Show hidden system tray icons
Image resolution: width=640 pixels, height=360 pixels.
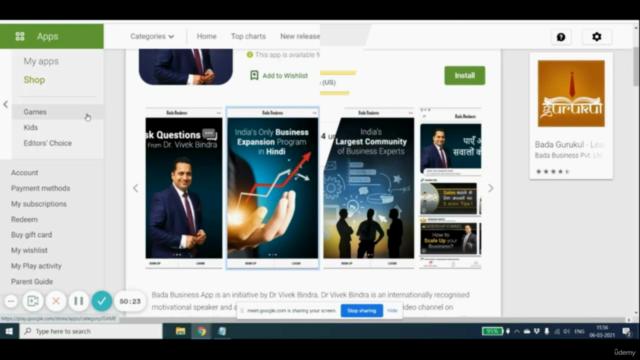click(517, 331)
